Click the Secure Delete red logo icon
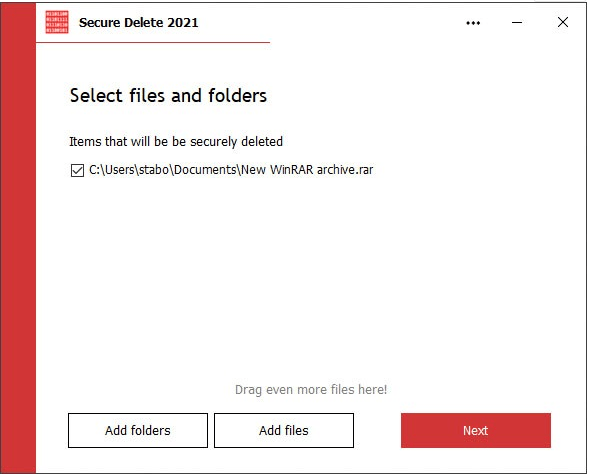This screenshot has height=474, width=589. [57, 22]
